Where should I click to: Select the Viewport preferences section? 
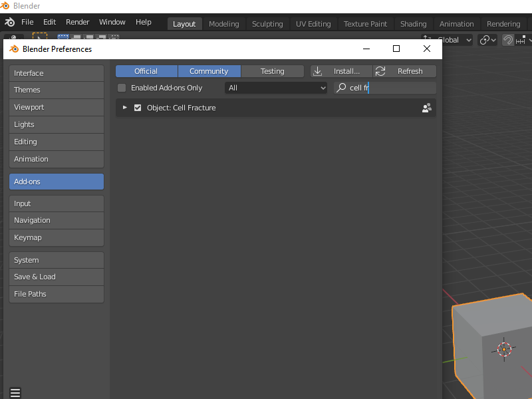[57, 108]
